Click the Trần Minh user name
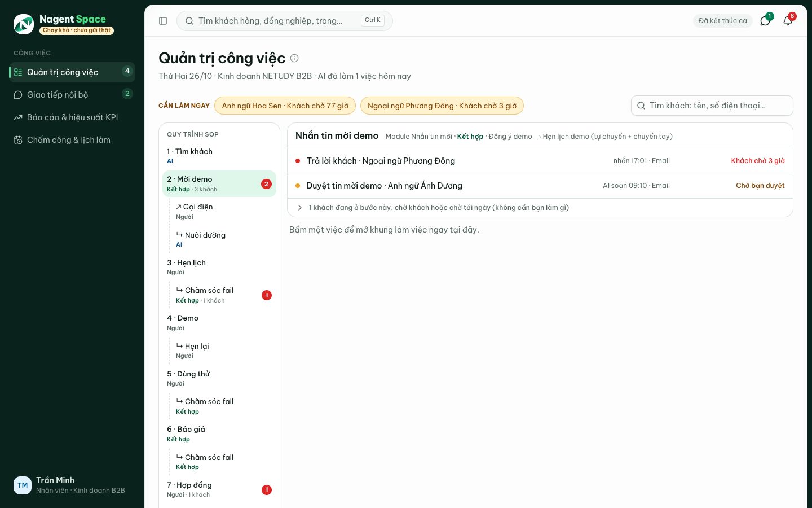Screen dimensions: 812x508 [x=55, y=480]
